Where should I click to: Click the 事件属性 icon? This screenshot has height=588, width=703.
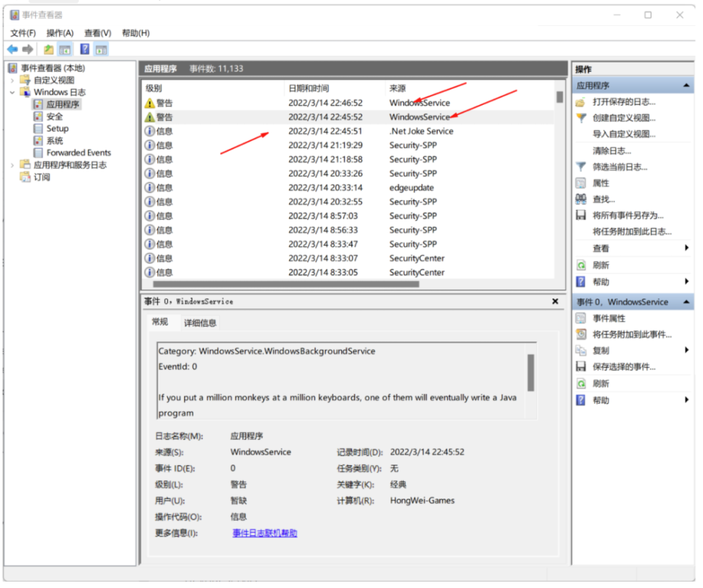581,319
